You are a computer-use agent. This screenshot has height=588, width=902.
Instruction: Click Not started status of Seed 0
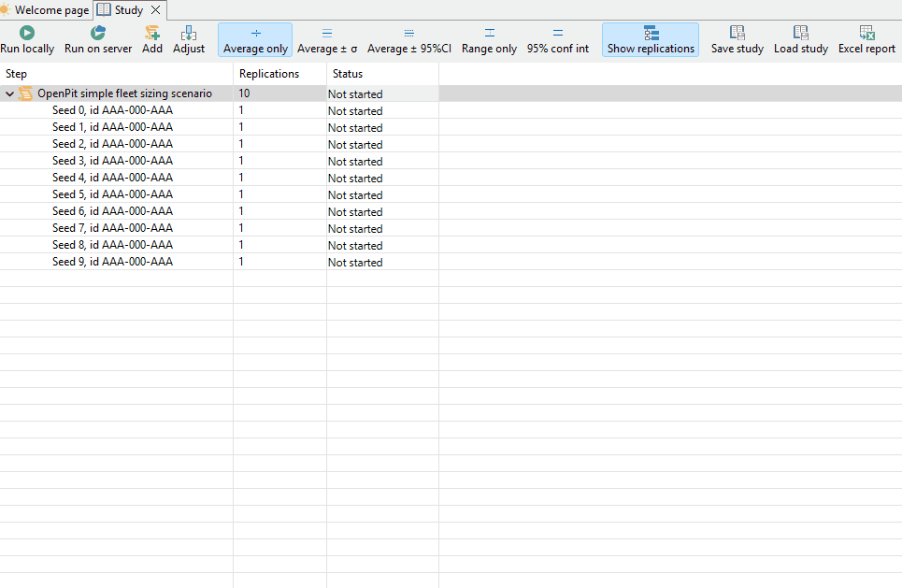[355, 110]
